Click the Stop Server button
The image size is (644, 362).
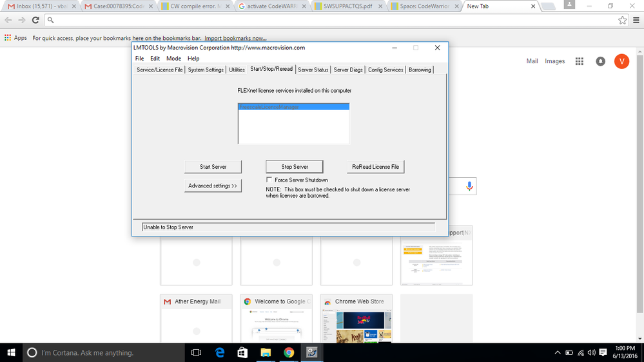pyautogui.click(x=295, y=167)
